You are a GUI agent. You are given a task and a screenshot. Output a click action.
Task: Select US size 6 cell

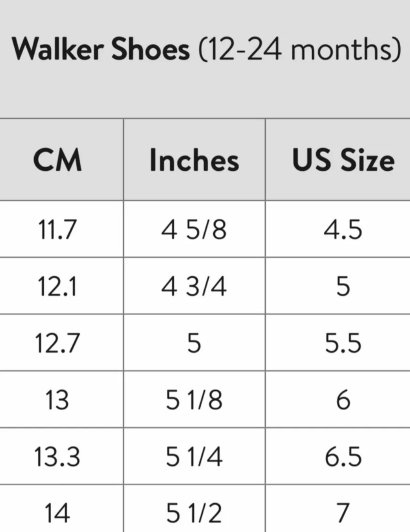(343, 400)
